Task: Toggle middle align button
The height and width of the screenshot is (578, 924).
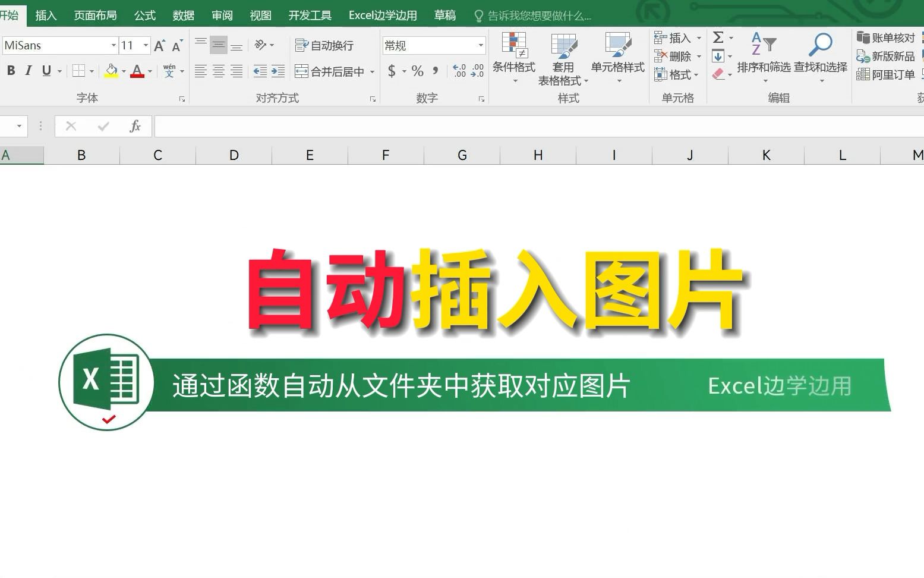Action: pos(219,45)
